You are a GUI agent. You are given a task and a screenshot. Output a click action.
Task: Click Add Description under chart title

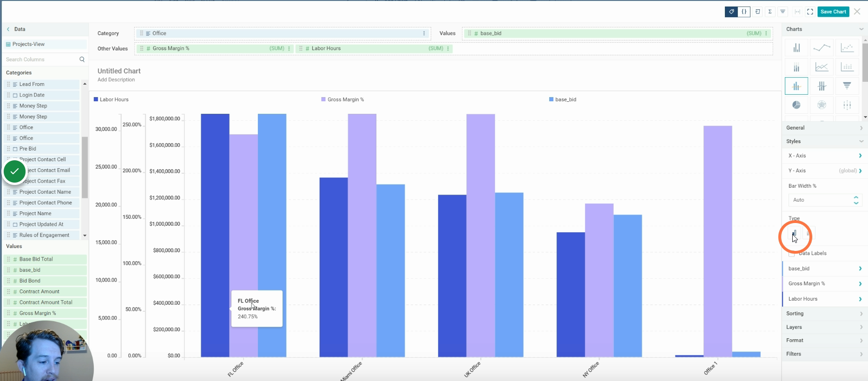click(x=116, y=80)
